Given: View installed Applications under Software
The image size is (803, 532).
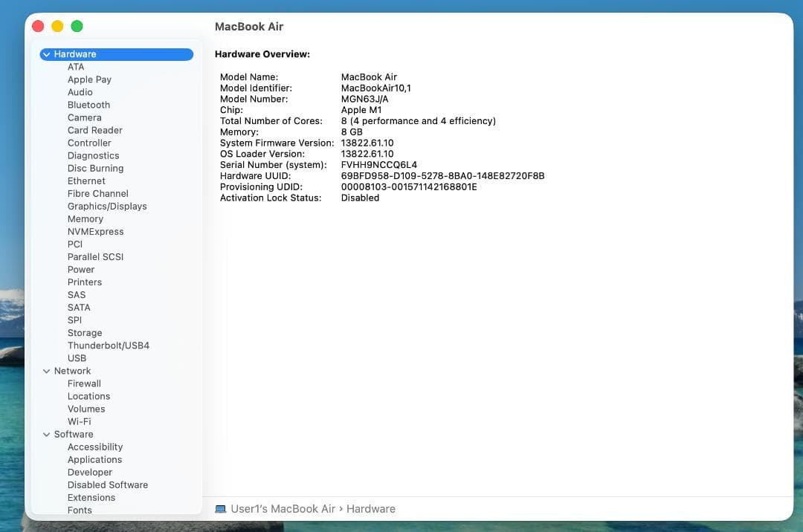Looking at the screenshot, I should point(94,459).
